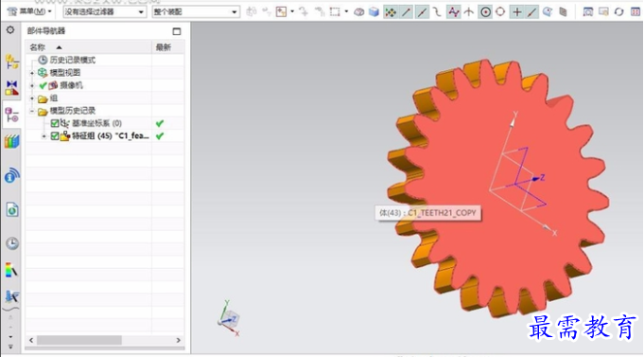Click the greyed move-object icon beside the 整个装配 dropdown
The height and width of the screenshot is (357, 644).
click(x=252, y=12)
